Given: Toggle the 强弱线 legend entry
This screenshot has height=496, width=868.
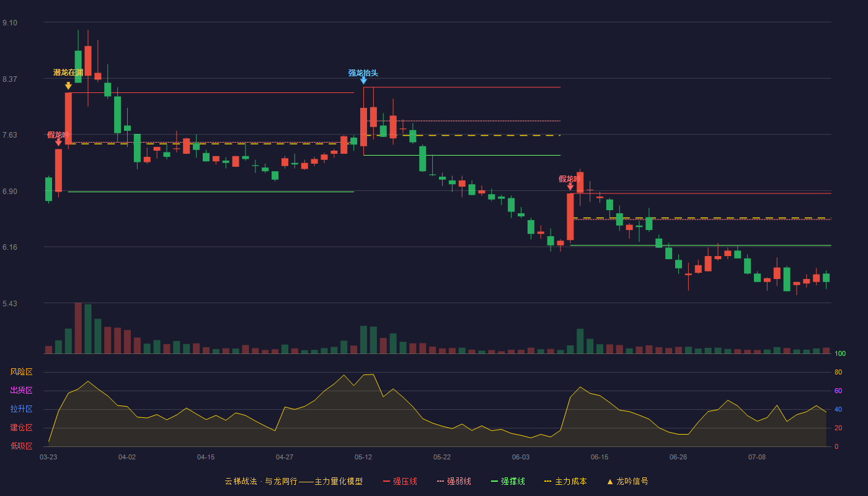Looking at the screenshot, I should click(x=454, y=481).
